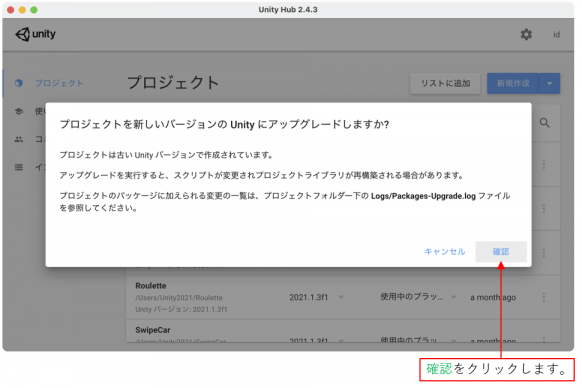Select the SwipeCar project row
Screen dimensions: 582x388
coord(343,331)
